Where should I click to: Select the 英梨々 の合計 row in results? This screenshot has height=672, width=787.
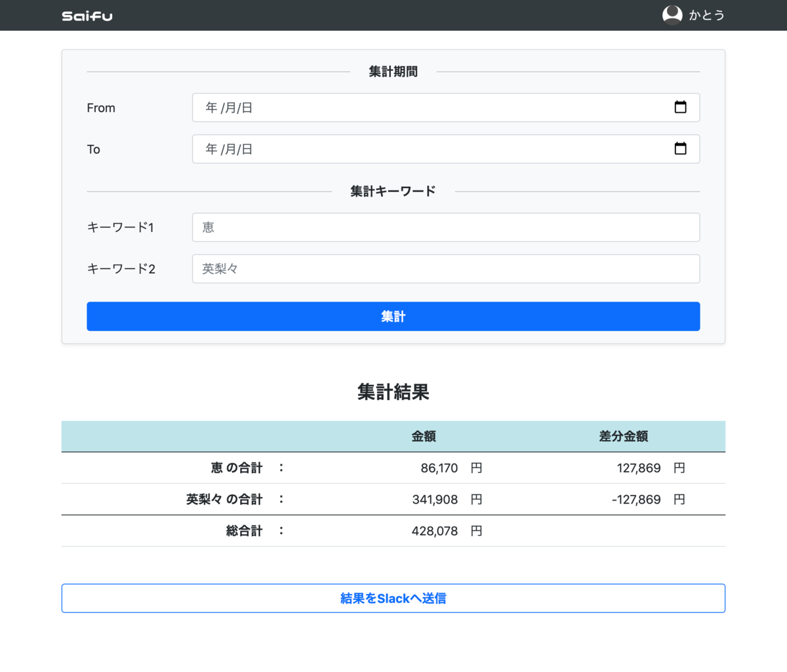pos(393,499)
